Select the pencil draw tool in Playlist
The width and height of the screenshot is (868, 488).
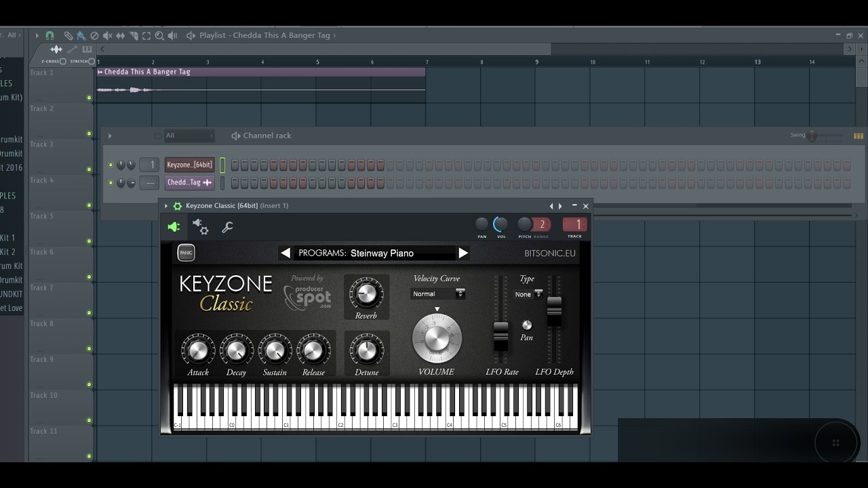[68, 35]
